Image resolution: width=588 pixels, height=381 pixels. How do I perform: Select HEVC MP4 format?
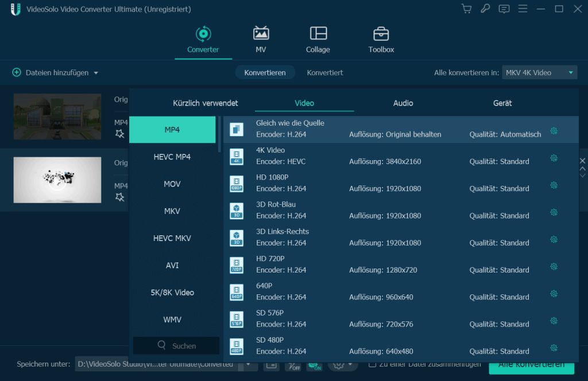(x=172, y=157)
